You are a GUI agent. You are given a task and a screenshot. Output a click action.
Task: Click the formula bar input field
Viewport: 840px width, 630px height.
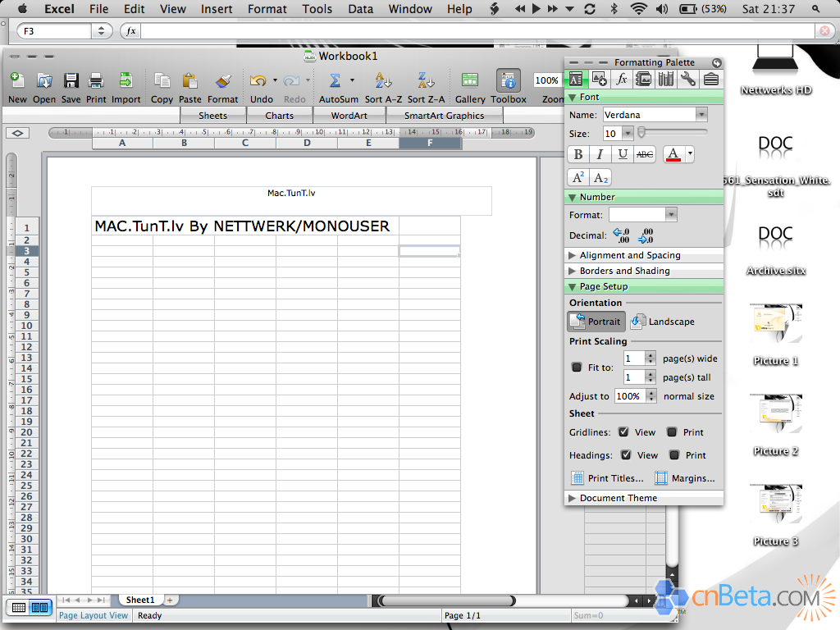(478, 31)
